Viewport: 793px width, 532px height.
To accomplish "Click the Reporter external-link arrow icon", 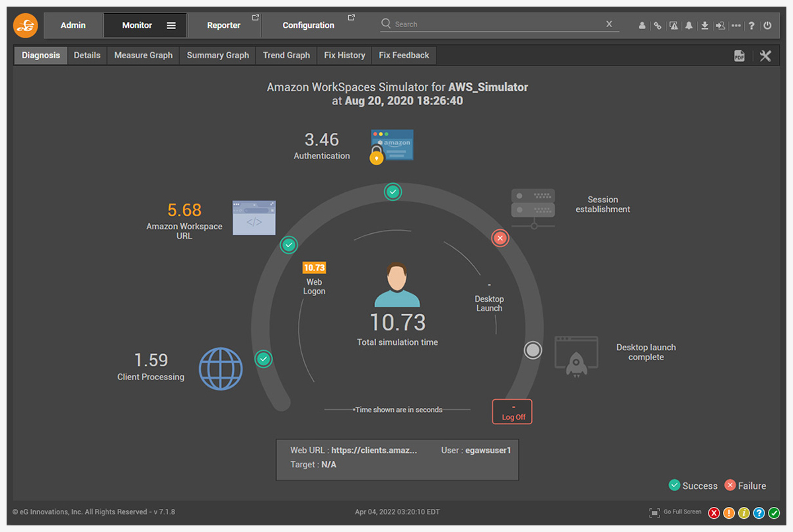I will click(x=256, y=18).
